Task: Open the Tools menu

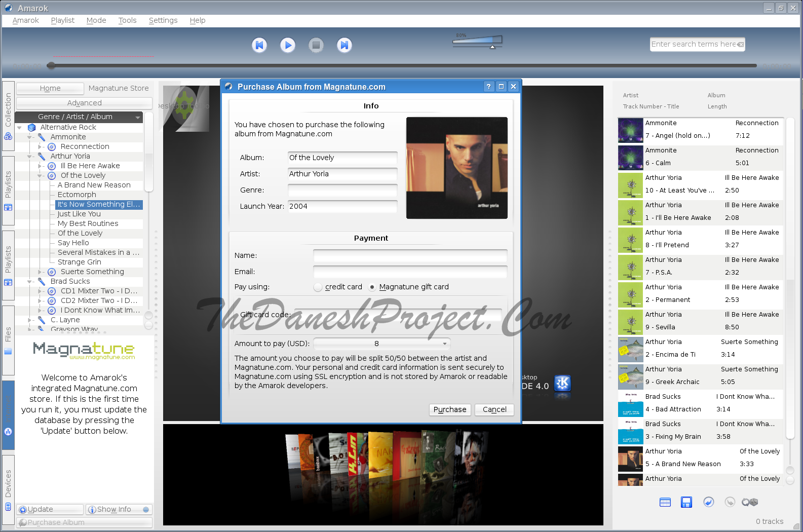Action: 127,20
